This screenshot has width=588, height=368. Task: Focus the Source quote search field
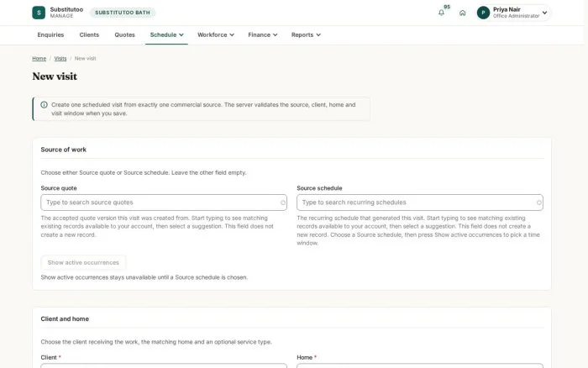pos(164,202)
